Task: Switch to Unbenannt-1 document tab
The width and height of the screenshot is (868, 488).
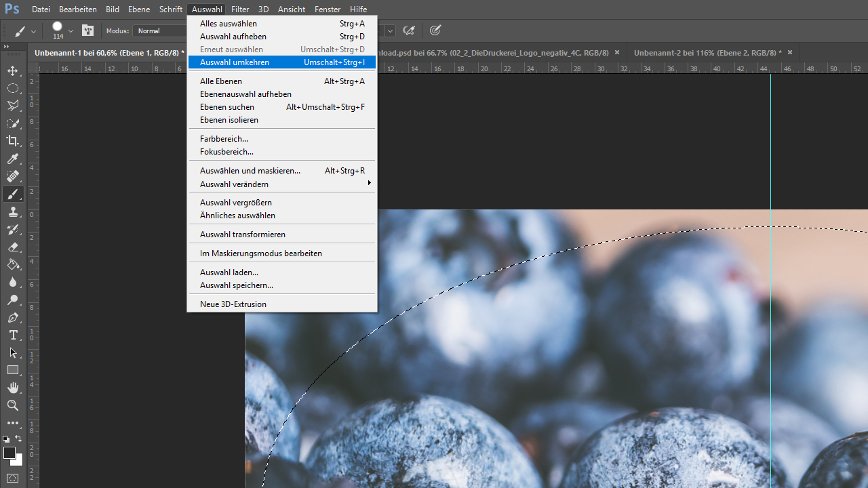Action: click(x=108, y=52)
